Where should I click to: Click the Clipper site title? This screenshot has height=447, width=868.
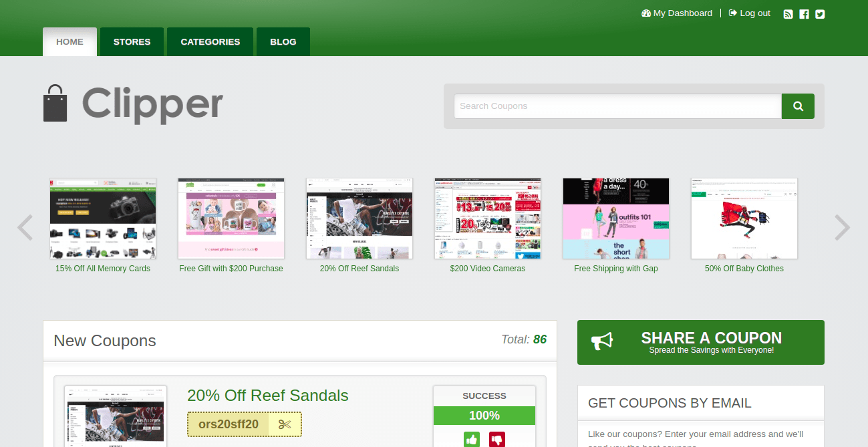pos(152,104)
